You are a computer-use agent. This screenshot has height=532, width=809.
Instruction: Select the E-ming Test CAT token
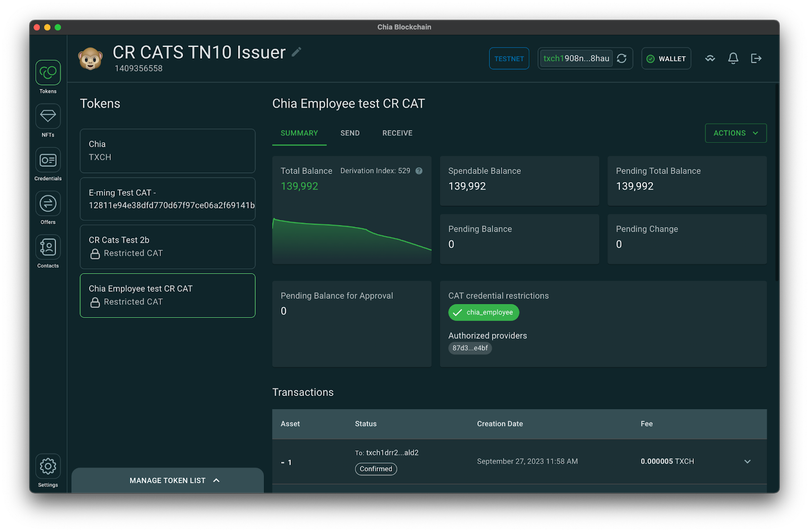[168, 199]
